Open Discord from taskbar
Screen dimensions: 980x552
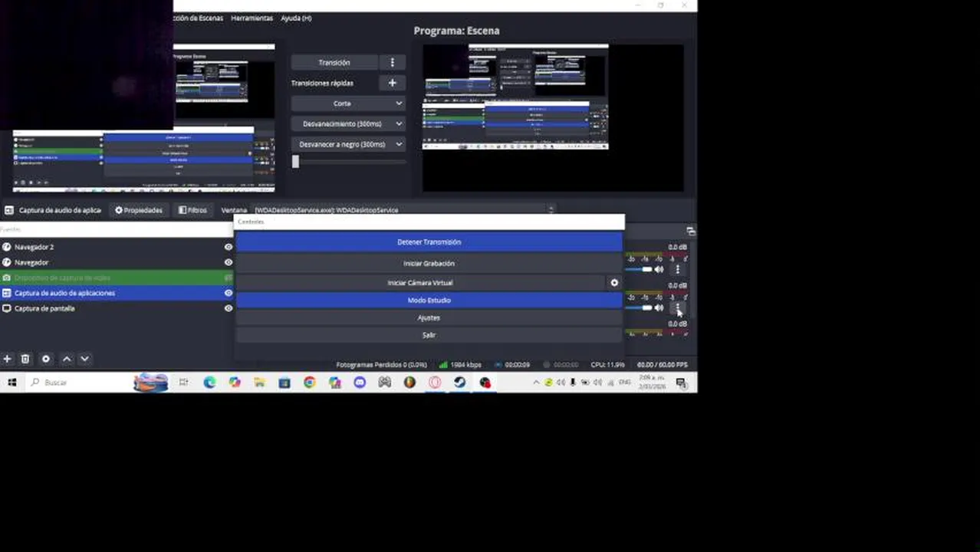pos(360,382)
